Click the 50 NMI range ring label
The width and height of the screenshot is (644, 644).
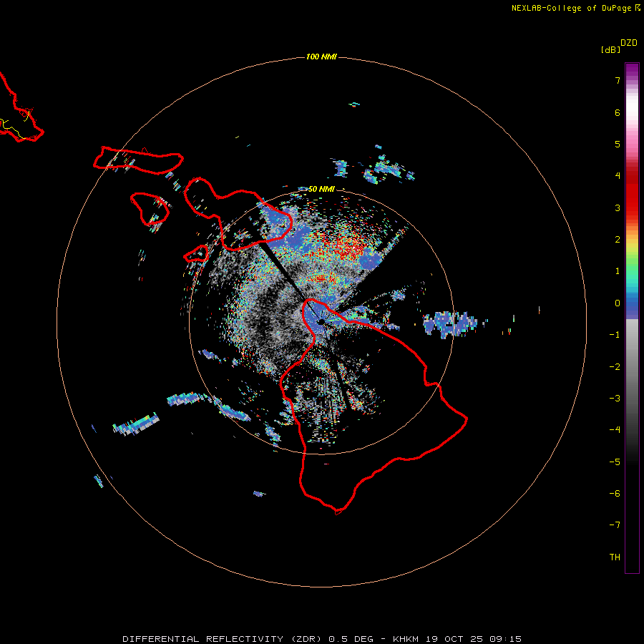tap(321, 189)
